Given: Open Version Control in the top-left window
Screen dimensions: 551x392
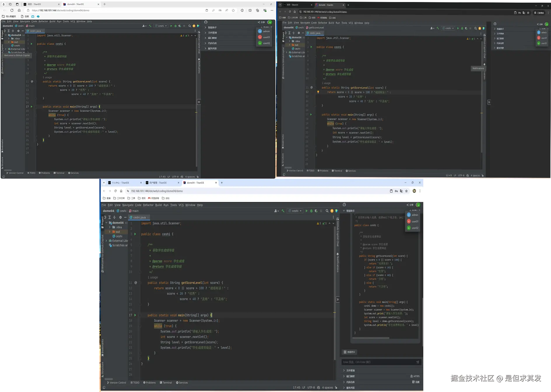Looking at the screenshot, I should coord(15,173).
